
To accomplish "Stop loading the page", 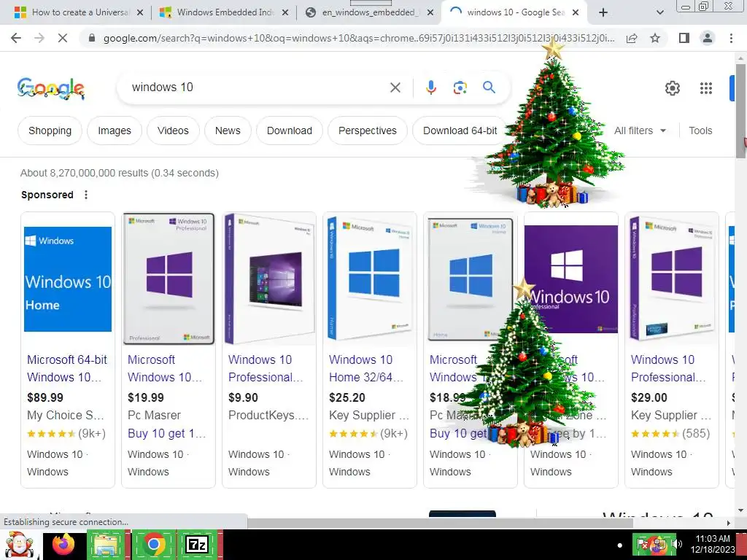I will coord(63,38).
